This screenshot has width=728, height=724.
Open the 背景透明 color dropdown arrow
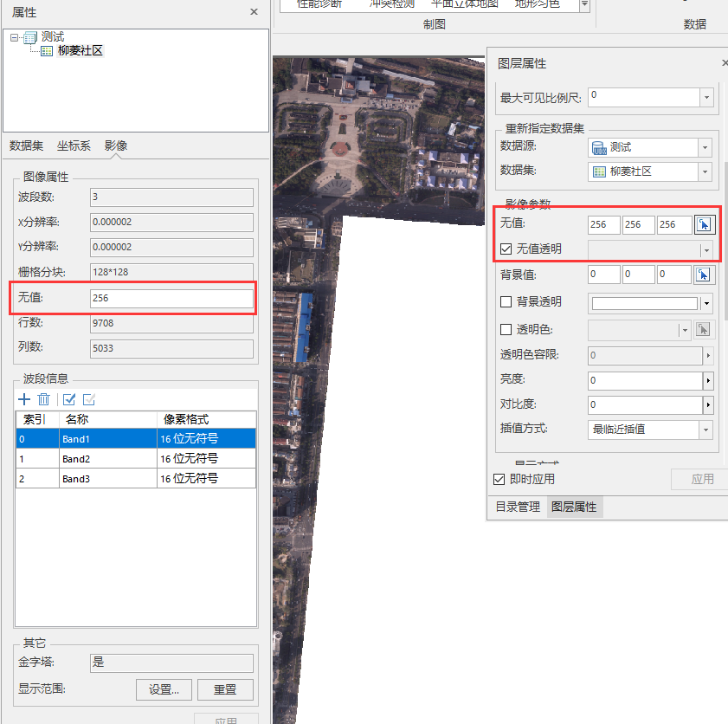706,303
